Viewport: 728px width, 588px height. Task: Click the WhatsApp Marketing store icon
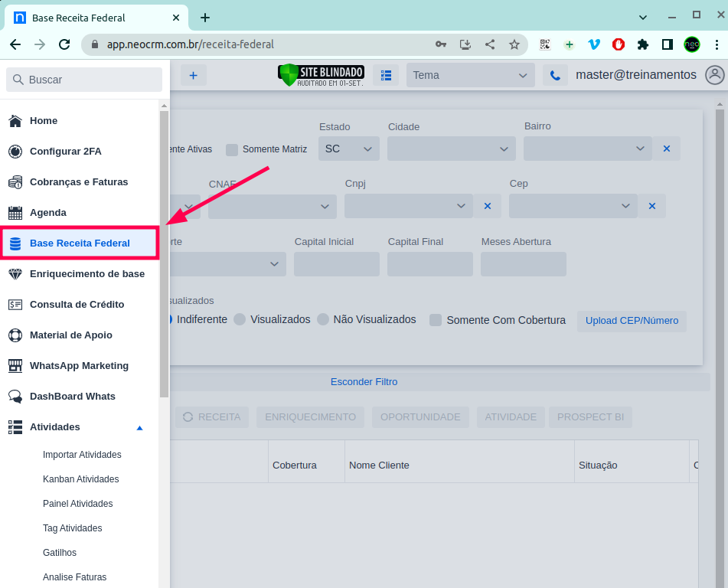[15, 366]
